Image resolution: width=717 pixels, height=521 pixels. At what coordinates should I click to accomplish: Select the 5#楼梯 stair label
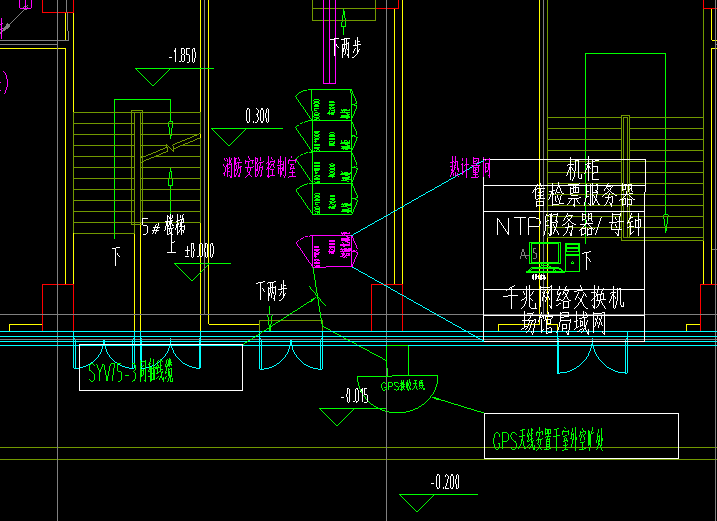click(164, 226)
